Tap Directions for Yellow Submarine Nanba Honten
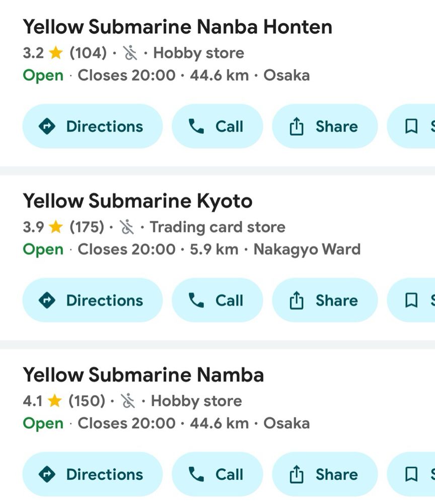This screenshot has width=435, height=504. [x=93, y=127]
